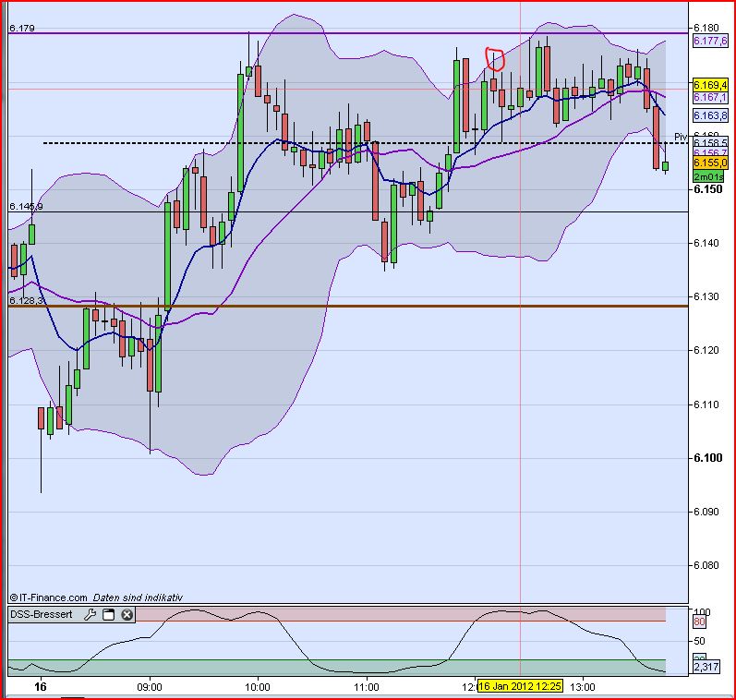Click the 2,317 DSS value label

[706, 667]
